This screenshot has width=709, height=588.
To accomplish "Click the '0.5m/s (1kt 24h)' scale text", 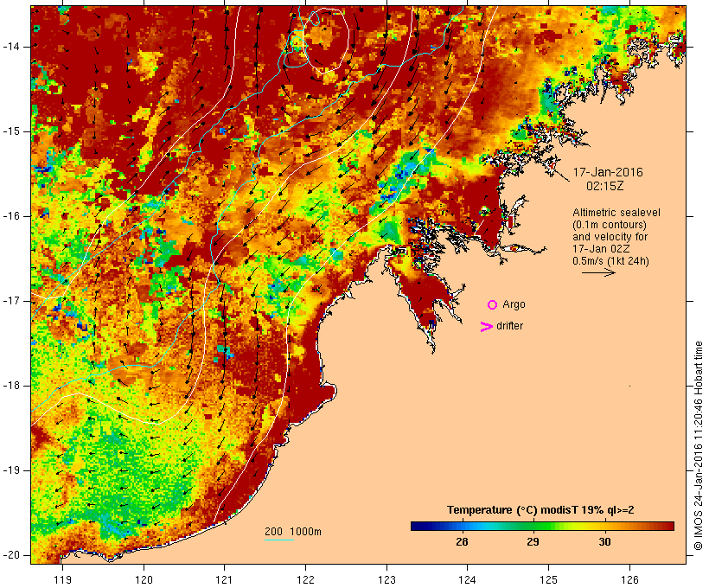I will coord(610,261).
